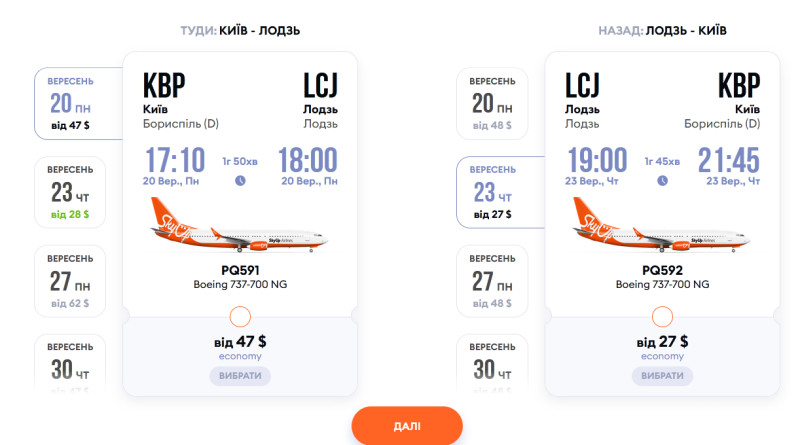The width and height of the screenshot is (800, 445).
Task: Click the SkyUp airplane image for PQ592
Action: pyautogui.click(x=661, y=225)
